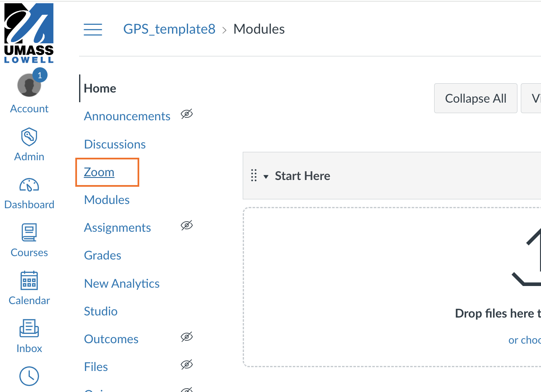Toggle the hamburger course navigation menu
This screenshot has width=541, height=392.
coord(93,29)
